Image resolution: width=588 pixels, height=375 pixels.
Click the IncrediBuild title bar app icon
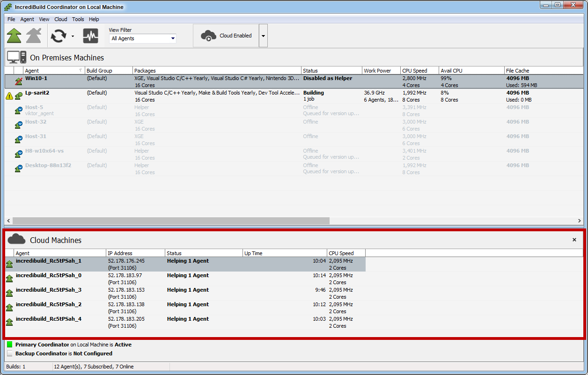click(8, 7)
